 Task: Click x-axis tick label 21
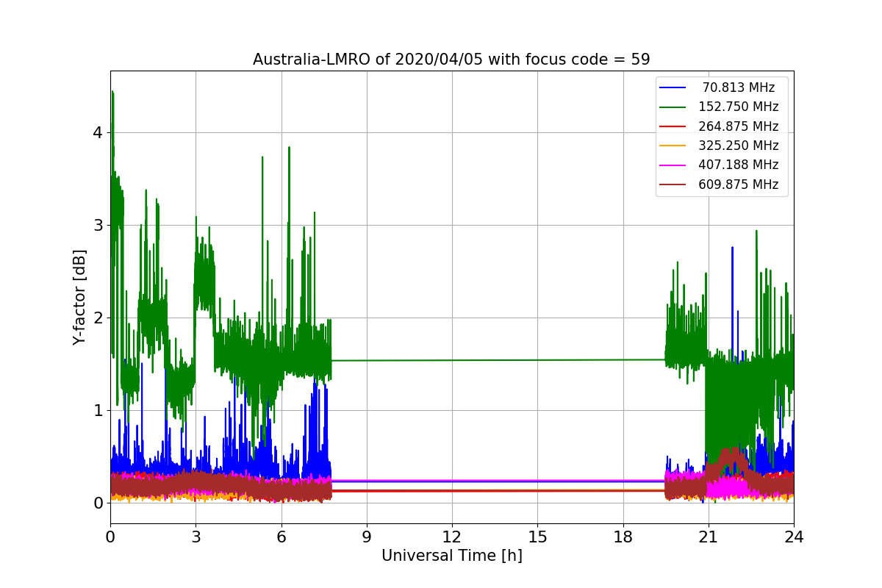709,537
